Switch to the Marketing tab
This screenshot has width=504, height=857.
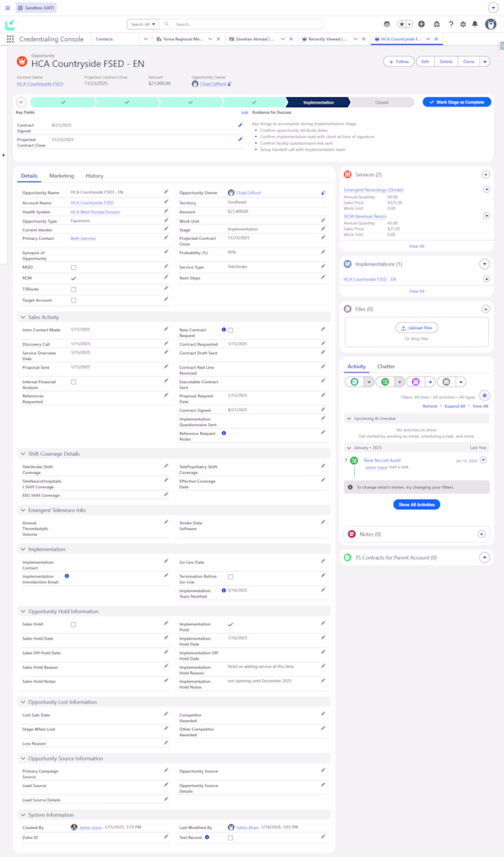[61, 176]
